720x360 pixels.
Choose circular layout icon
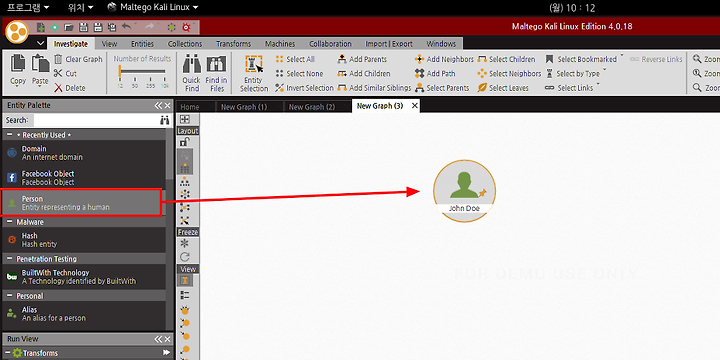pos(185,194)
